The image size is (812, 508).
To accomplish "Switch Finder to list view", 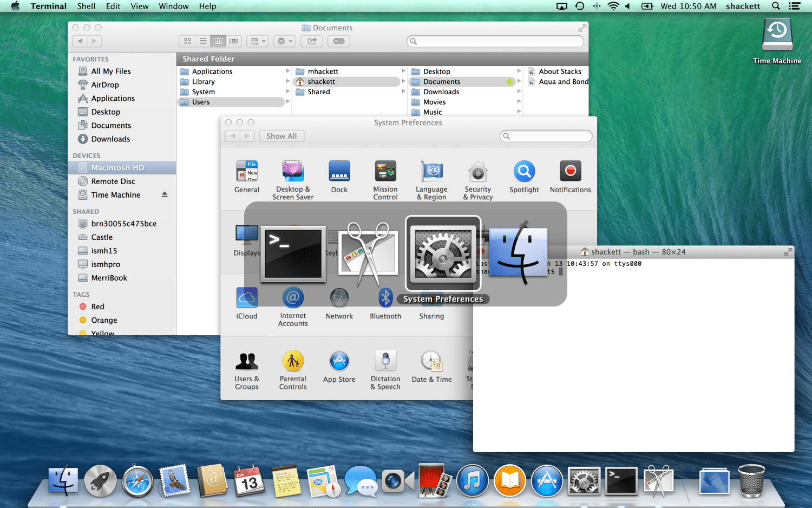I will (x=203, y=41).
